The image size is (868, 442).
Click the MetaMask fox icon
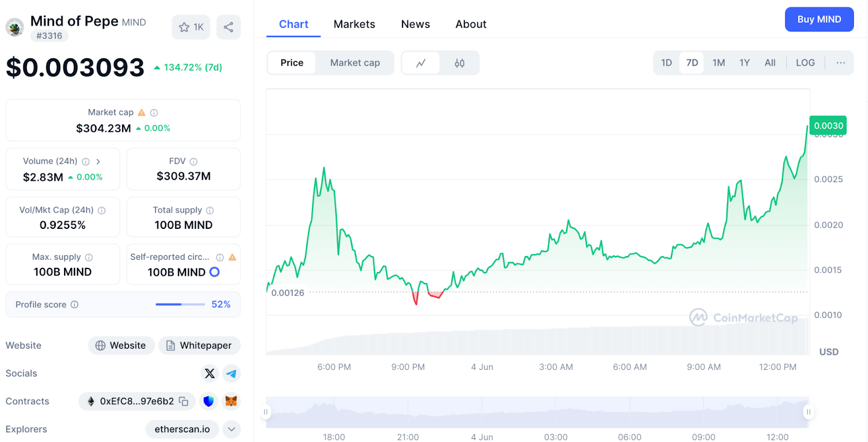[x=232, y=401]
